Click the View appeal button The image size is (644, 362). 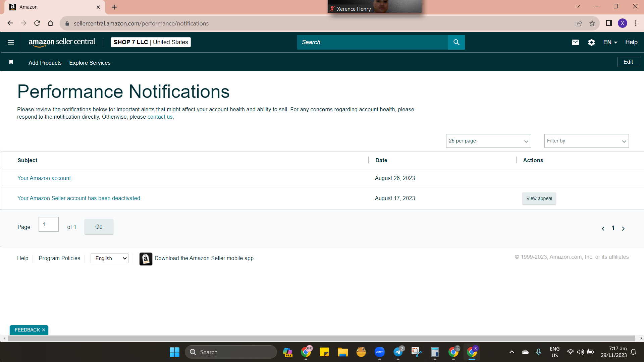coord(539,198)
